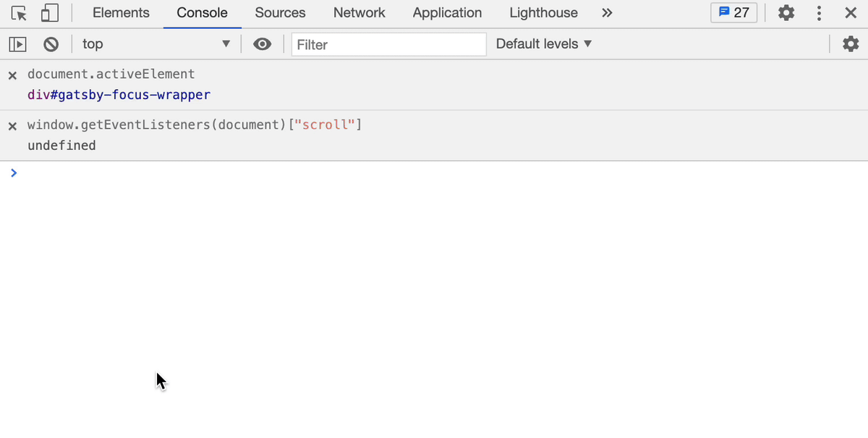
Task: Open DevTools settings gear in tab bar
Action: [x=786, y=13]
